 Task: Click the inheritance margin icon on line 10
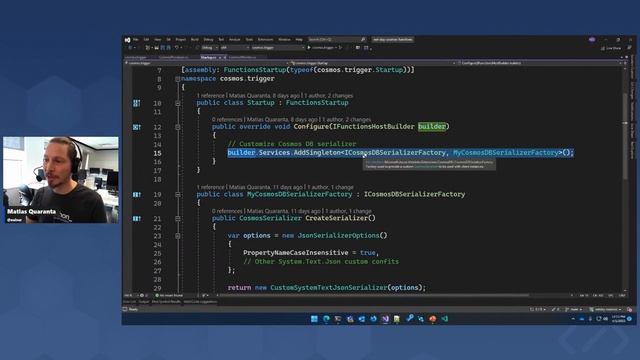click(x=137, y=103)
